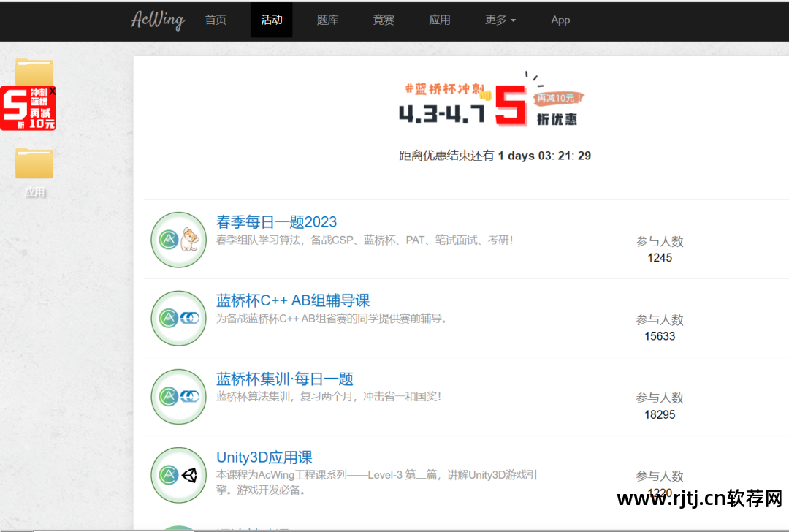The width and height of the screenshot is (789, 532).
Task: Open 春季每日一题2023 activity link
Action: point(276,222)
